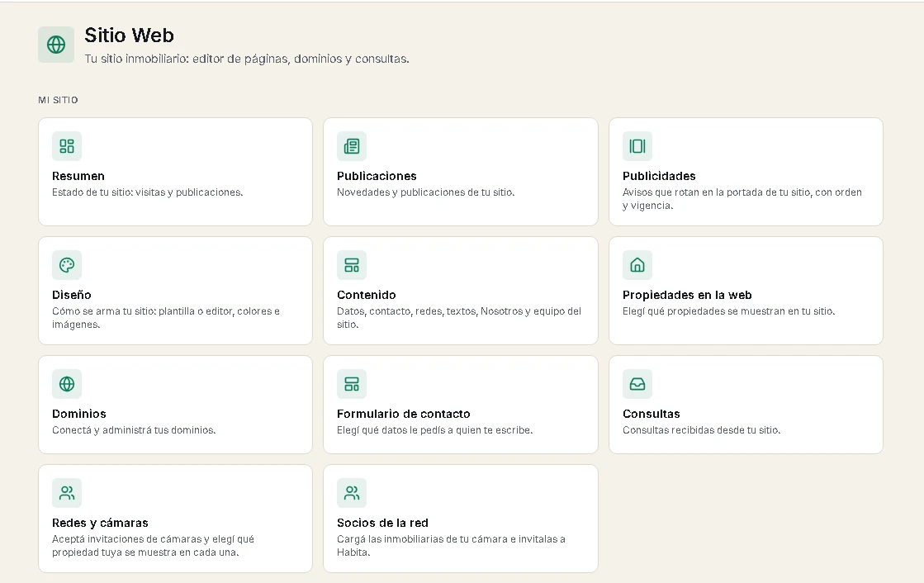
Task: Click 'Elegí qué datos le pedís' description
Action: pyautogui.click(x=435, y=430)
